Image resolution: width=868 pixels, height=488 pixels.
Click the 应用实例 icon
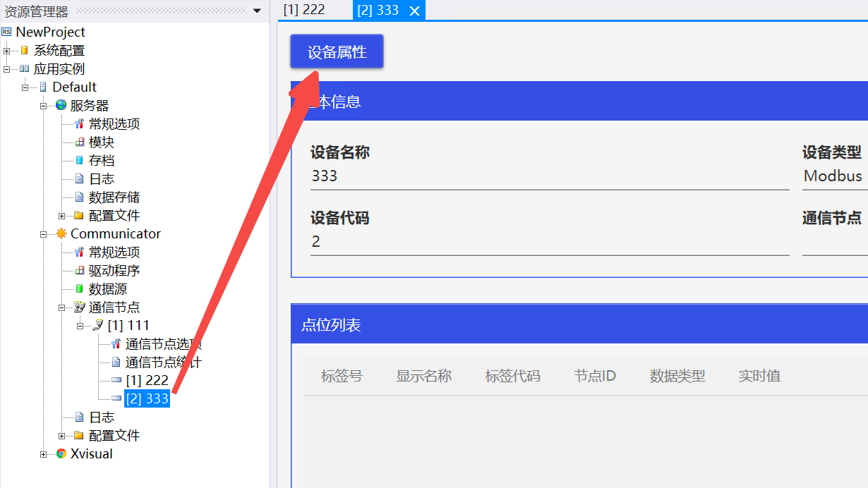tap(25, 68)
